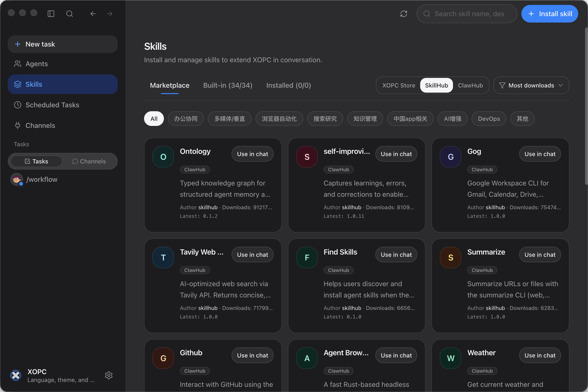Filter skills by 知识管理 category
The height and width of the screenshot is (392, 588).
pyautogui.click(x=365, y=119)
